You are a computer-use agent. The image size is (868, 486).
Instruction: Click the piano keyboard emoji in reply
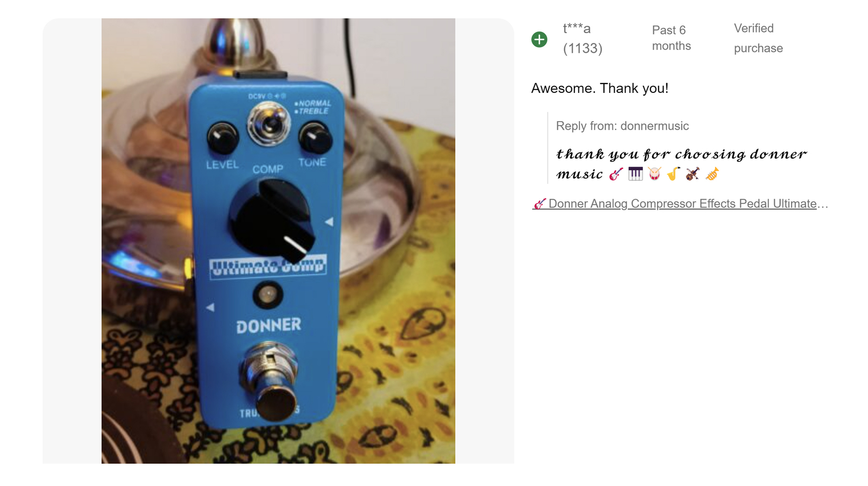click(x=635, y=174)
